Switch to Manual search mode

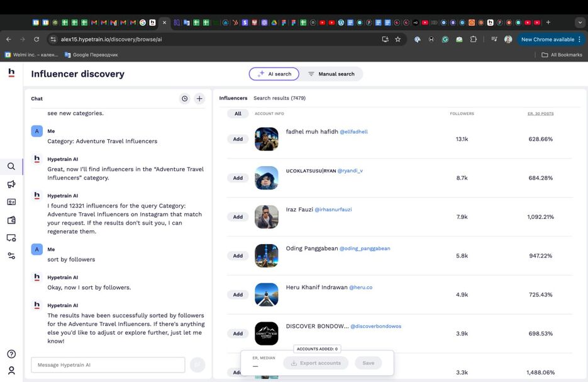[331, 74]
